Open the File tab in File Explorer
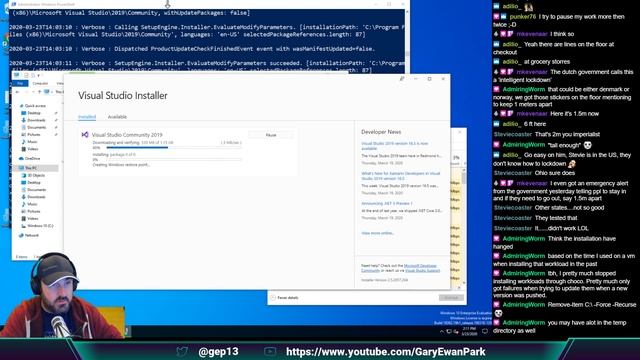 [x=20, y=83]
